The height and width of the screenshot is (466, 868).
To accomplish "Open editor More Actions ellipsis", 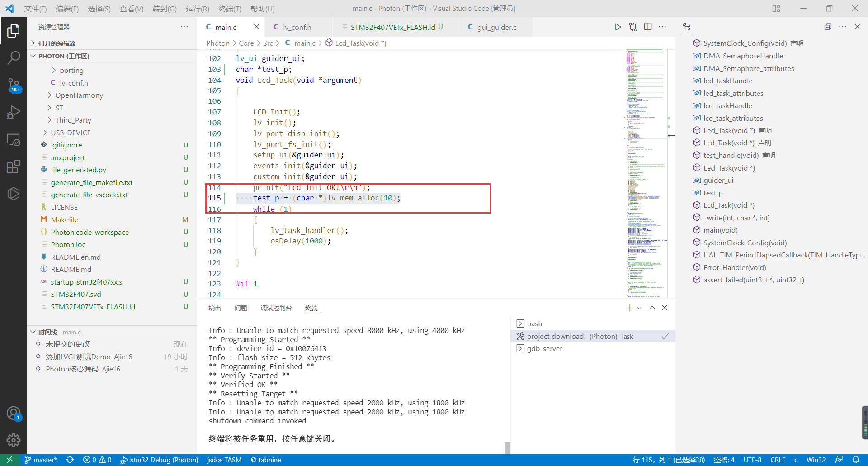I will pos(662,27).
